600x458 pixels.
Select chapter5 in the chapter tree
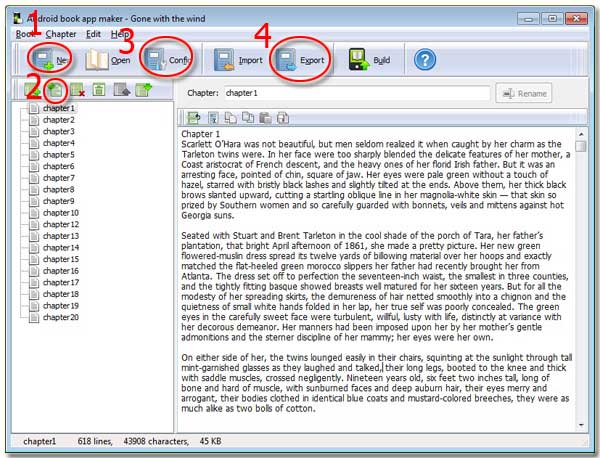[x=59, y=155]
